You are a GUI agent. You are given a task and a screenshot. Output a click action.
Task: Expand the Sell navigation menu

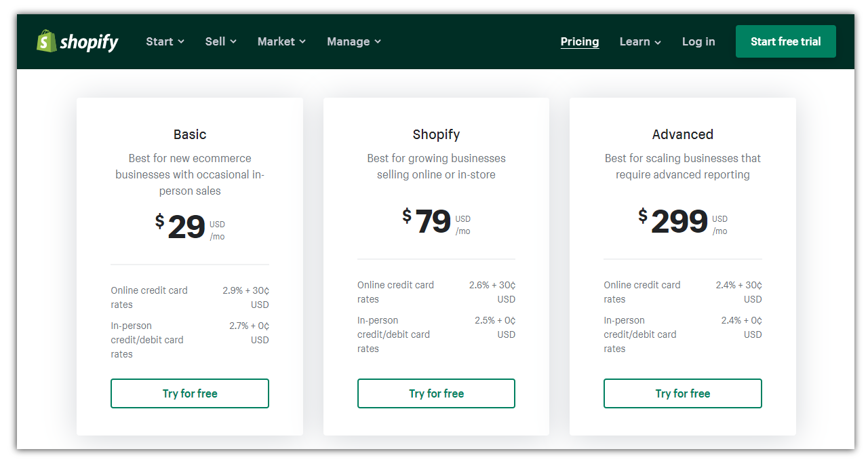(221, 41)
